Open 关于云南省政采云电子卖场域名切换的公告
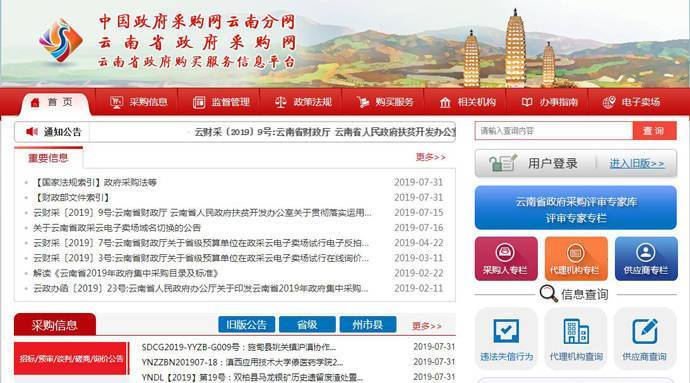This screenshot has width=690, height=383. (x=117, y=228)
